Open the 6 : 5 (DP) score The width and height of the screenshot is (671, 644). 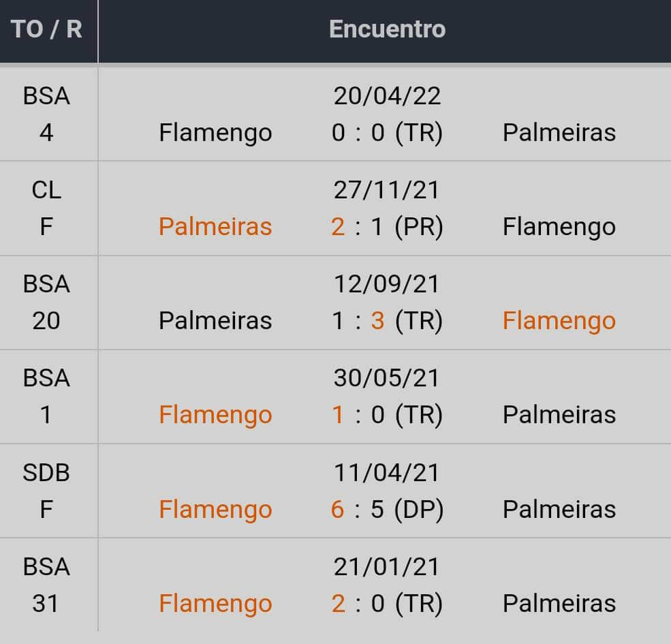(387, 509)
